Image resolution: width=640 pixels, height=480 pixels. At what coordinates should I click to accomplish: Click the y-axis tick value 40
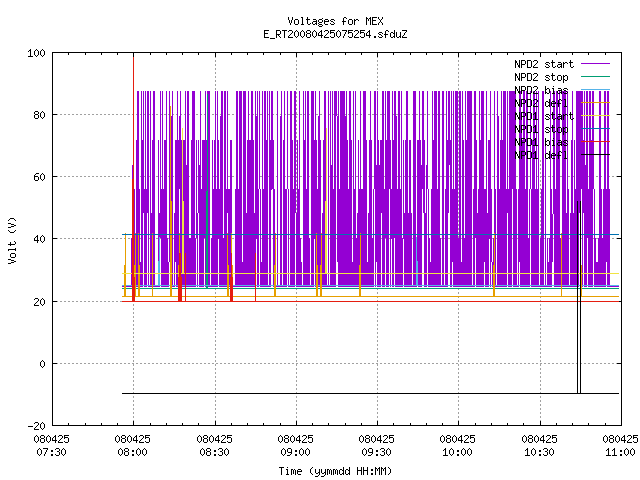pos(40,239)
